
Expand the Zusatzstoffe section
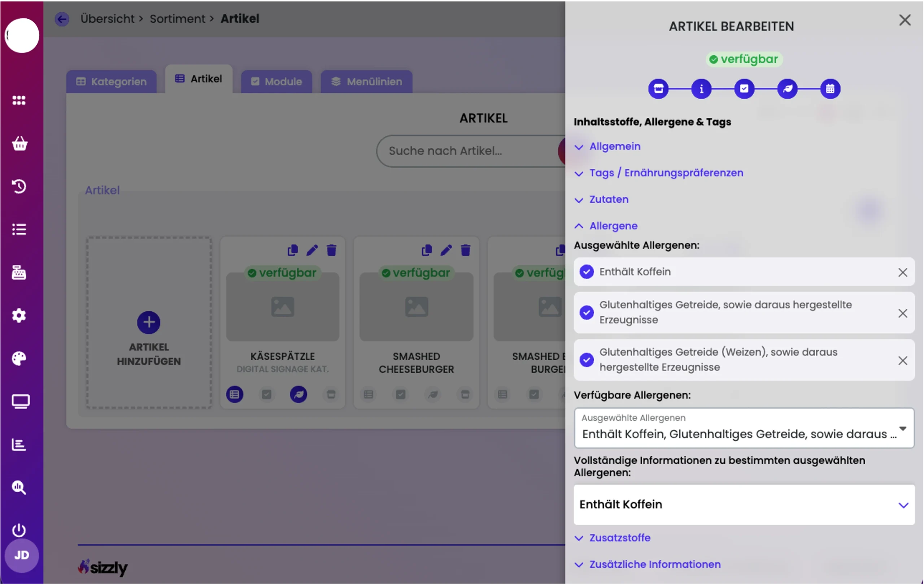pos(613,538)
